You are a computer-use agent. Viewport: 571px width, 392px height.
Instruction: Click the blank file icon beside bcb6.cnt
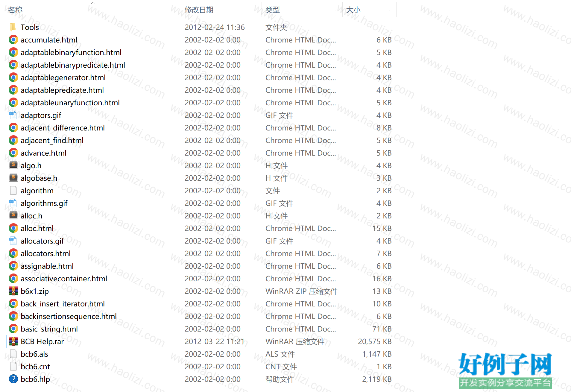coord(13,367)
